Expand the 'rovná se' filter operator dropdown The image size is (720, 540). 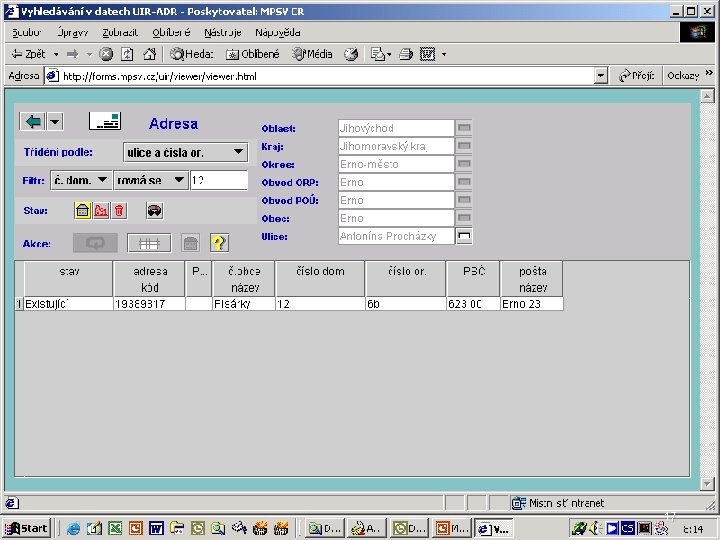150,180
